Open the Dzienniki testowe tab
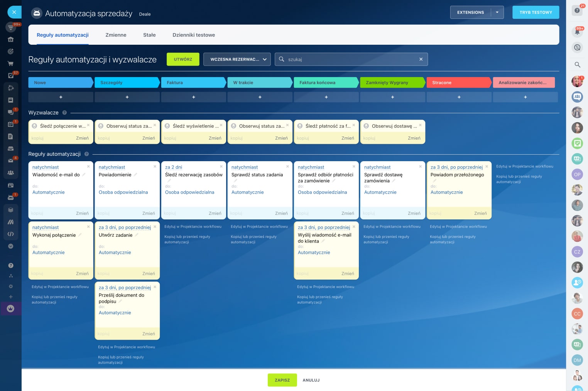The width and height of the screenshot is (588, 391). pyautogui.click(x=194, y=35)
